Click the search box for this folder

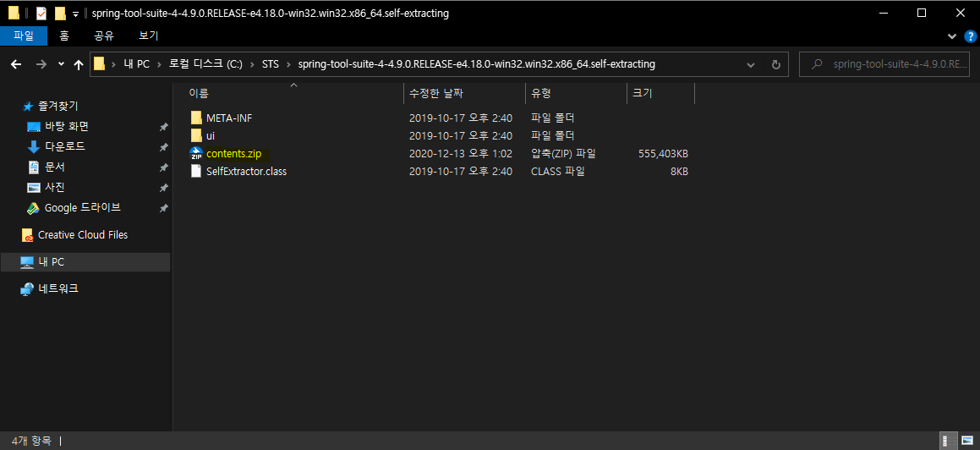coord(885,64)
